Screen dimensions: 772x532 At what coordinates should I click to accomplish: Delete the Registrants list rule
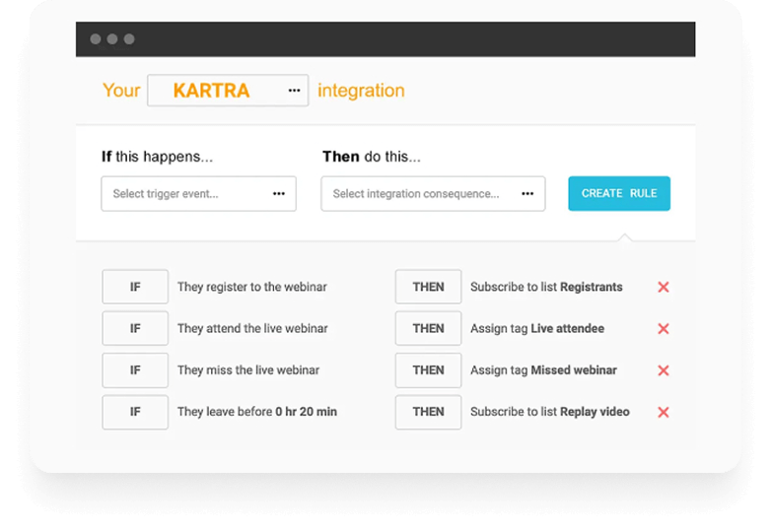[x=663, y=287]
